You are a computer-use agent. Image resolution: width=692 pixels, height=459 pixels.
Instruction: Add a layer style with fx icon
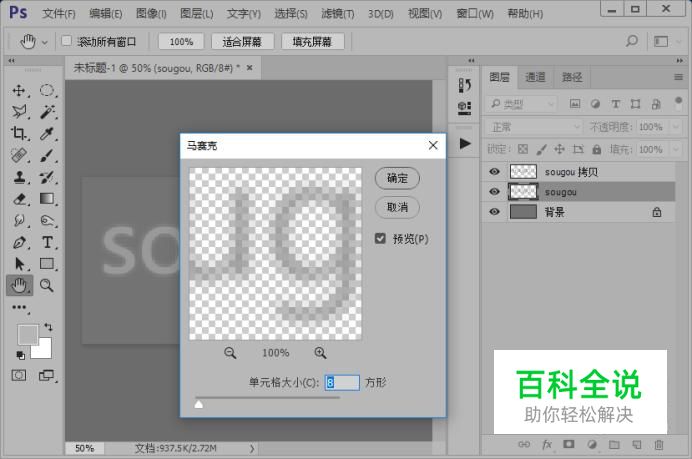point(547,444)
